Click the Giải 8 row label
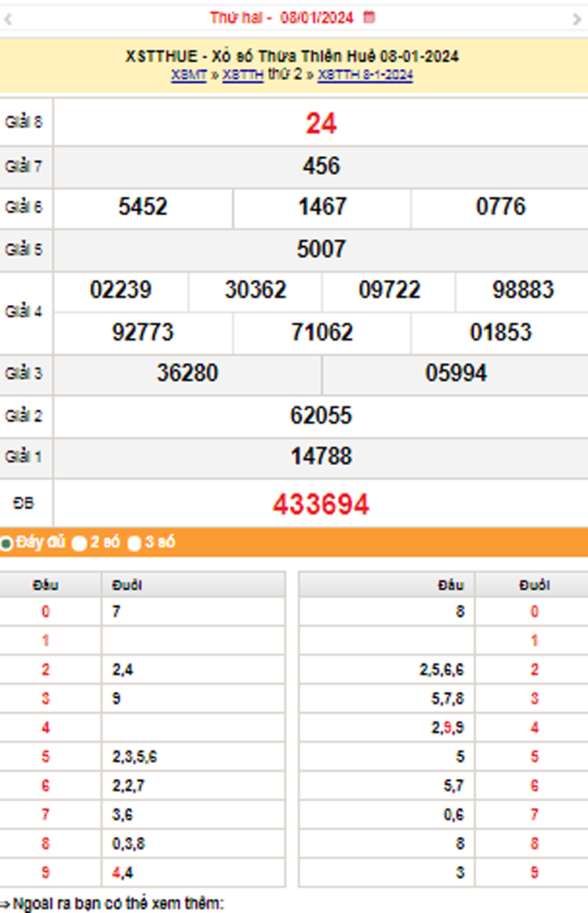588x913 pixels. [x=24, y=122]
